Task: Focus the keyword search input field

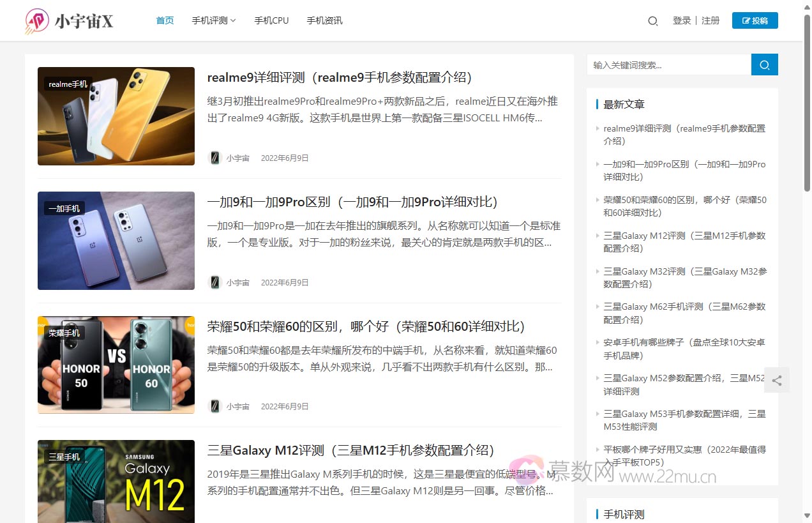Action: (x=668, y=64)
